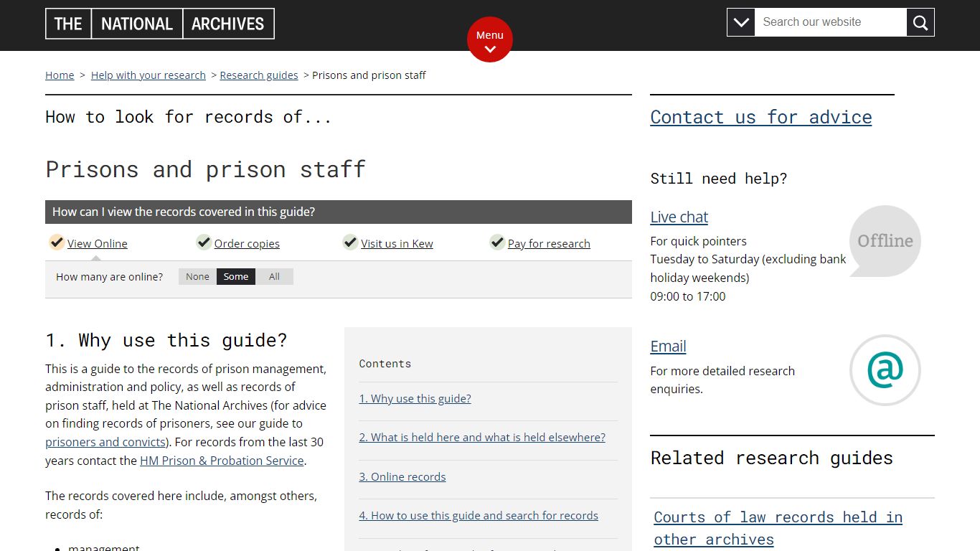Open the Email link
The height and width of the screenshot is (551, 980).
pos(669,346)
